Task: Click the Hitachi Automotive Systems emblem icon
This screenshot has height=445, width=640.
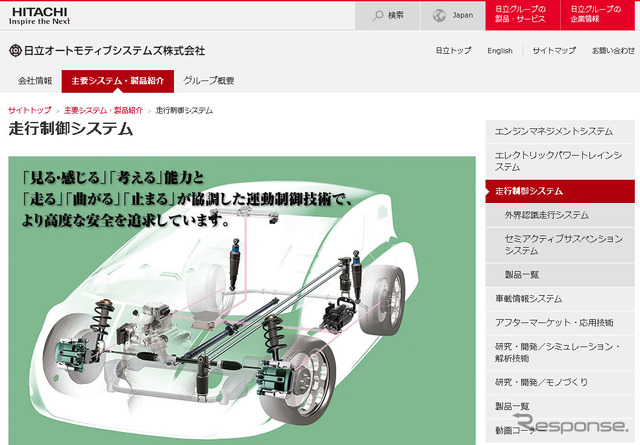Action: pyautogui.click(x=15, y=51)
